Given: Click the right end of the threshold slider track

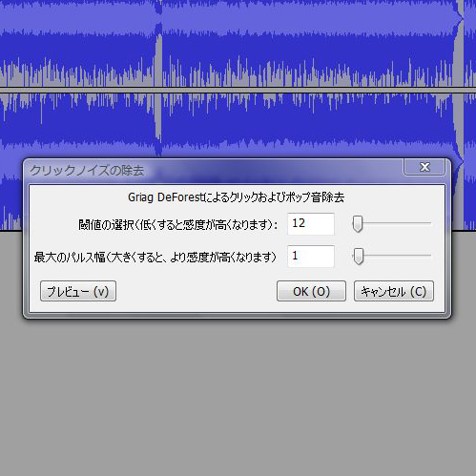Looking at the screenshot, I should (429, 223).
